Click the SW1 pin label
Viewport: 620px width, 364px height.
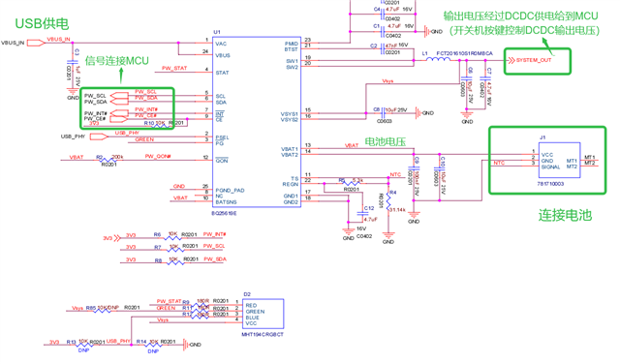point(293,61)
